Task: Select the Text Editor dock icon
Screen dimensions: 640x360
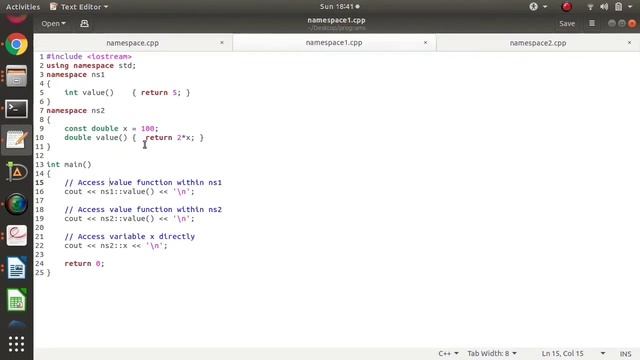Action: (16, 140)
